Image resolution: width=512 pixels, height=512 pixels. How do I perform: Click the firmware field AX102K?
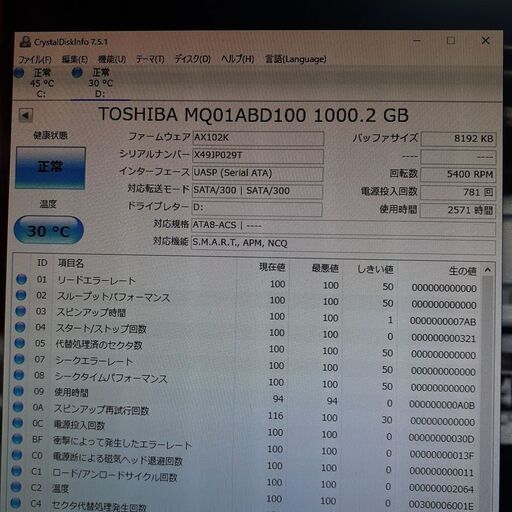[258, 138]
